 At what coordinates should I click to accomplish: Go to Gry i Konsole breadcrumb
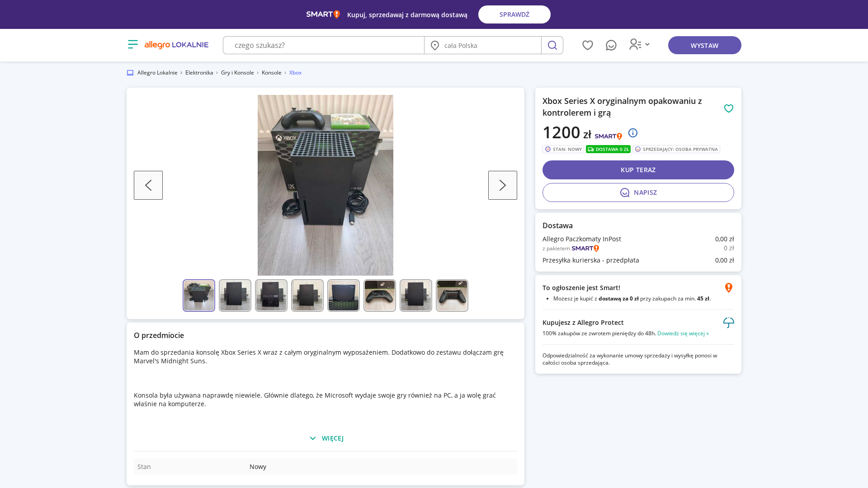[x=237, y=73]
